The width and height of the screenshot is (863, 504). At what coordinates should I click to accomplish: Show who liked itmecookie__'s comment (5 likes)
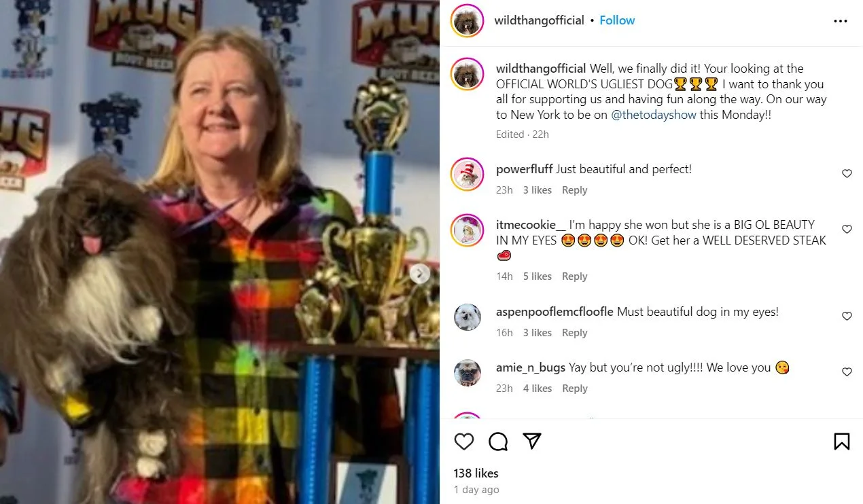(x=537, y=276)
